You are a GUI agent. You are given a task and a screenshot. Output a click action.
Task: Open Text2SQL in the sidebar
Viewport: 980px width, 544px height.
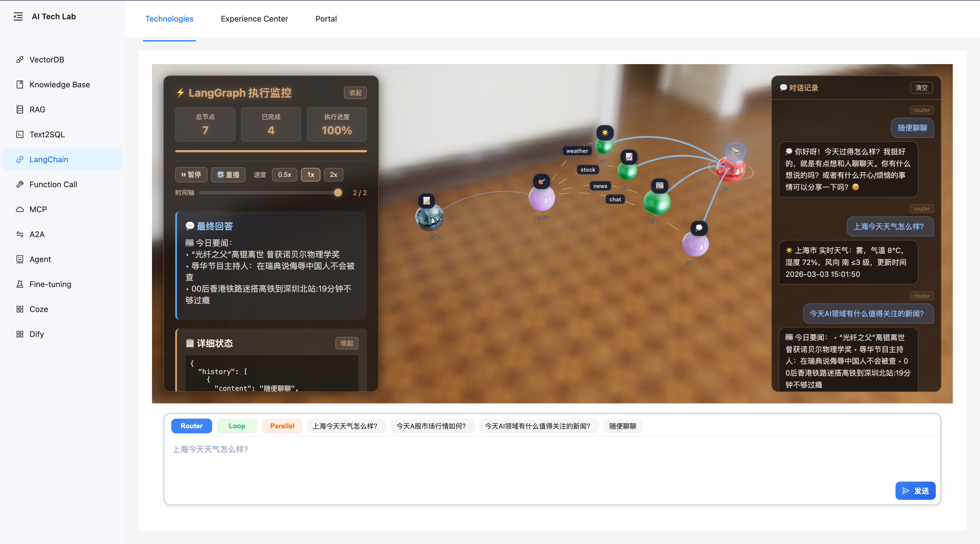(62, 134)
